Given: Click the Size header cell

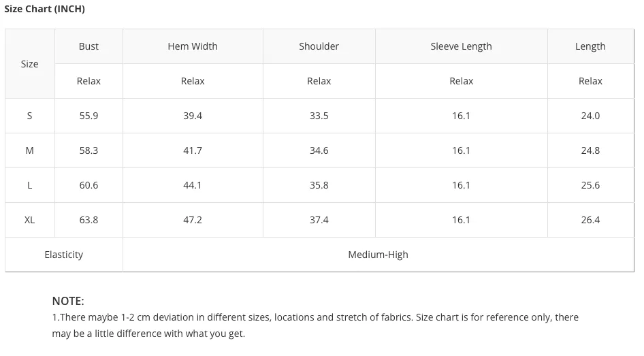Looking at the screenshot, I should click(29, 64).
